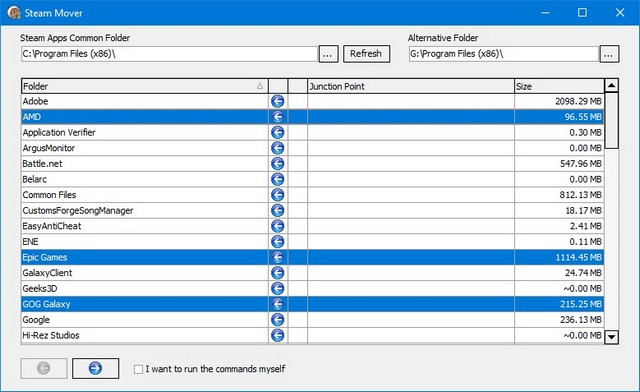Image resolution: width=640 pixels, height=392 pixels.
Task: Sort by Size column header
Action: 559,86
